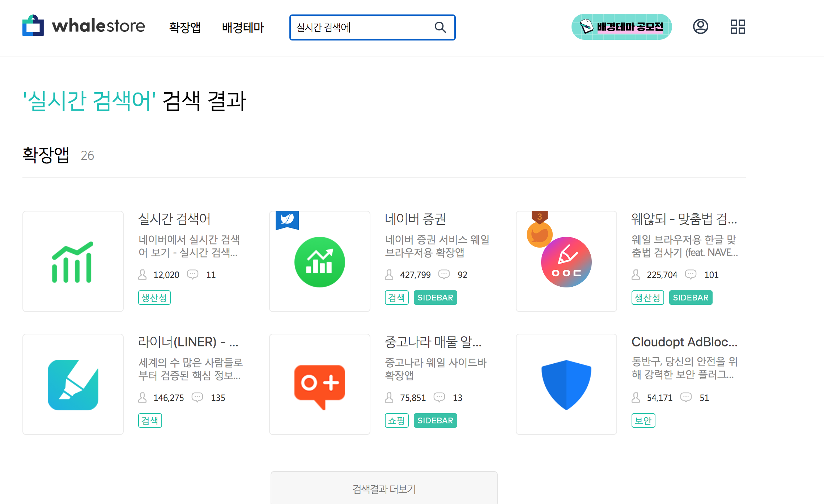Click the comment icon for 웨않되
The height and width of the screenshot is (504, 824).
click(x=691, y=274)
